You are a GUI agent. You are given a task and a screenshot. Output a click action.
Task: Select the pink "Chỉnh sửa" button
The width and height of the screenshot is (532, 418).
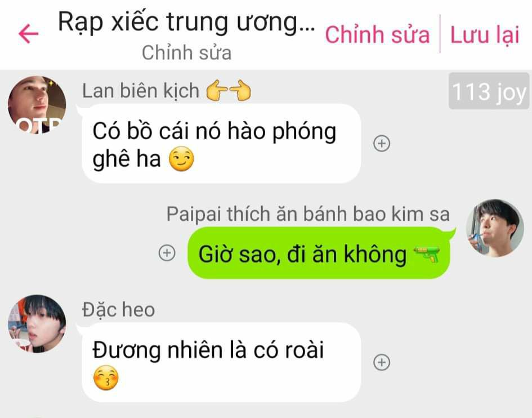(x=377, y=34)
